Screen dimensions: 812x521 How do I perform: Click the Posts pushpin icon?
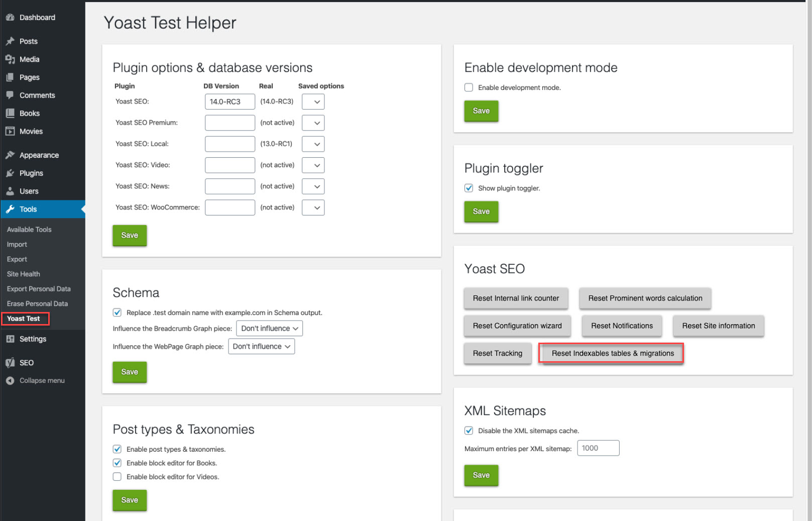10,41
